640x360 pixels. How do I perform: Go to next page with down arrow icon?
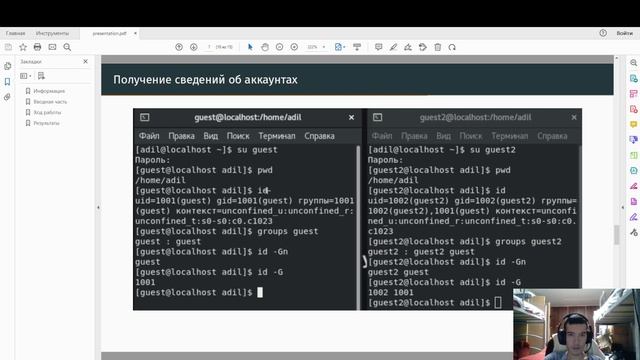(193, 47)
